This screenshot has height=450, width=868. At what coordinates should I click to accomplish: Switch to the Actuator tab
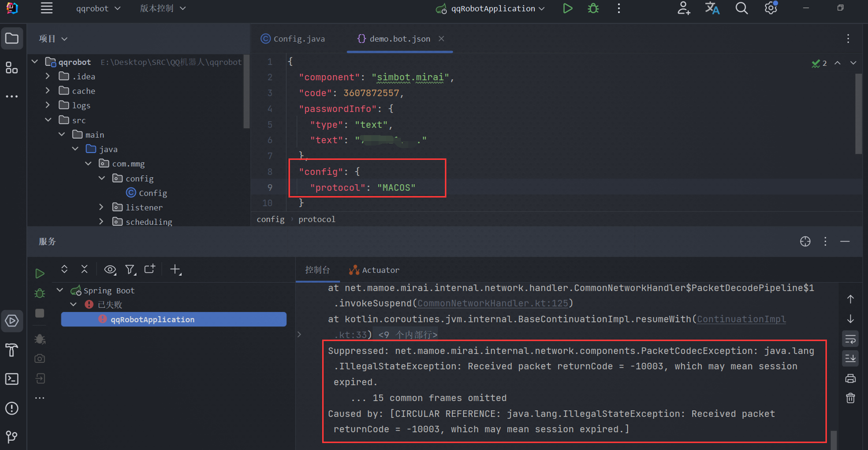374,270
